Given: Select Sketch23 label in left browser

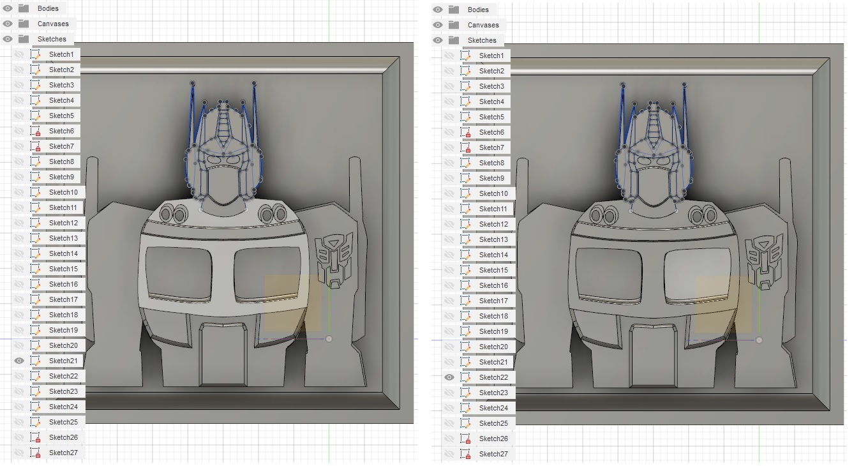Looking at the screenshot, I should pyautogui.click(x=63, y=391).
